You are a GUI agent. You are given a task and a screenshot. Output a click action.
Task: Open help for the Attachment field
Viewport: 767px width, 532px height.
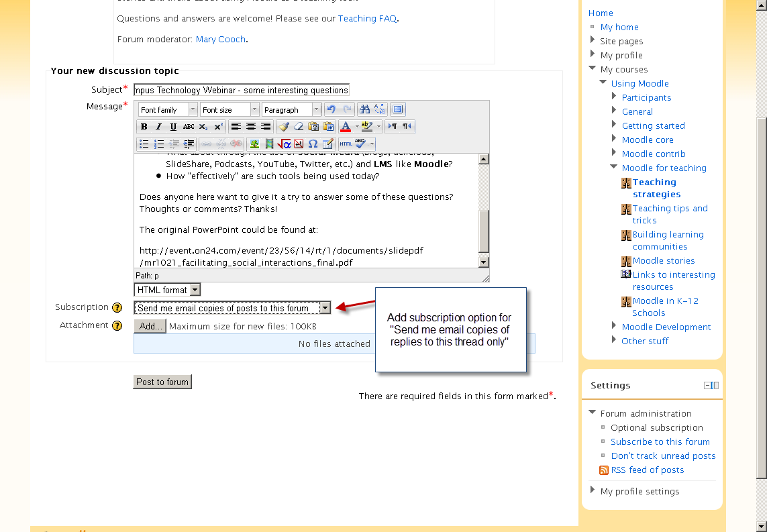117,325
